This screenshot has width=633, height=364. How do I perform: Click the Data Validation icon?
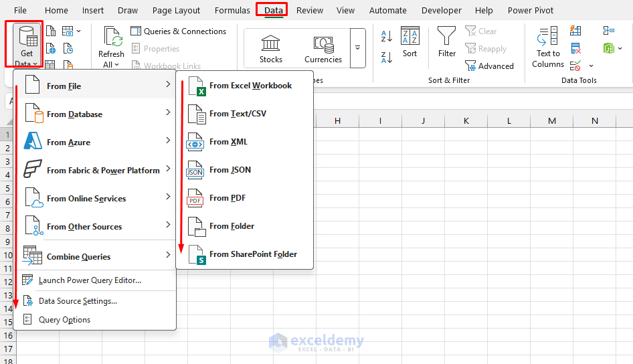[x=575, y=66]
